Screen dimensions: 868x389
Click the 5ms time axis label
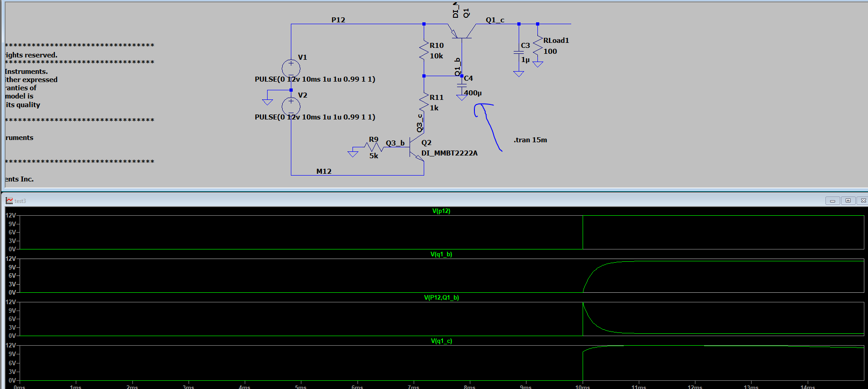click(301, 387)
